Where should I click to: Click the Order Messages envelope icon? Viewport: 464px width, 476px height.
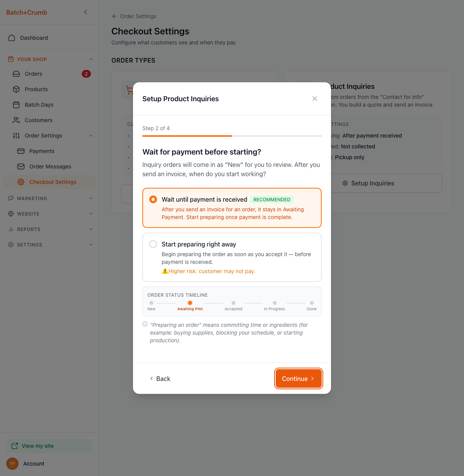click(21, 167)
